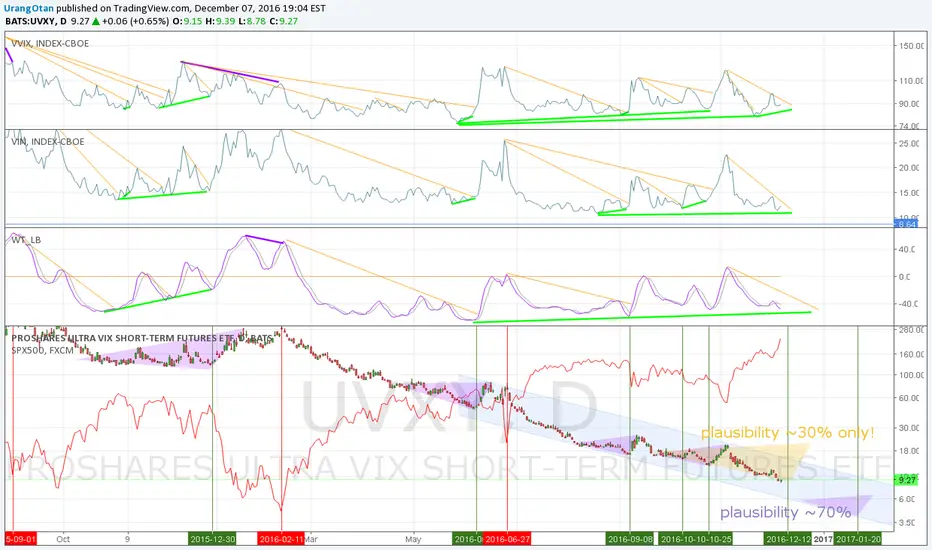Click the 90.00 level on VVIX axis
932x550 pixels.
pos(909,104)
